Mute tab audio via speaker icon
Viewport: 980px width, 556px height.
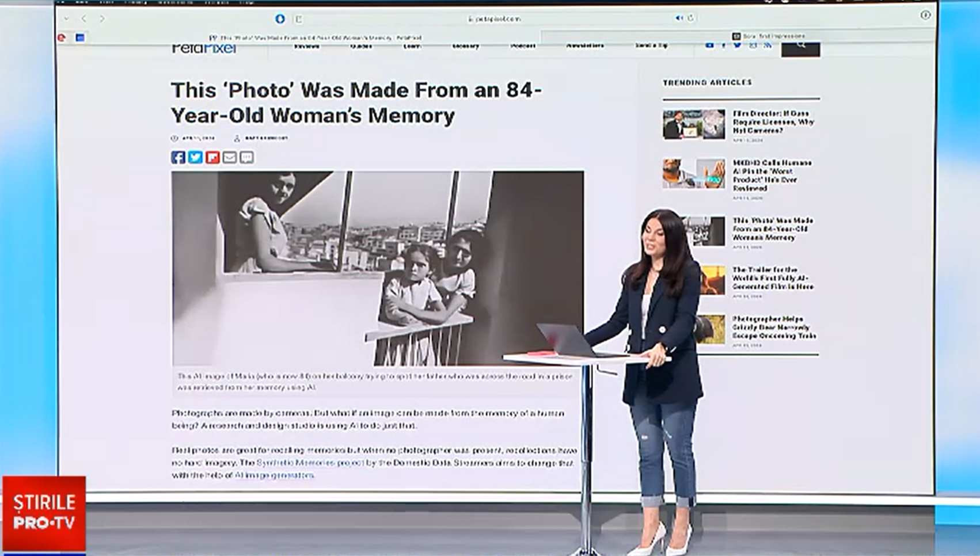click(679, 18)
